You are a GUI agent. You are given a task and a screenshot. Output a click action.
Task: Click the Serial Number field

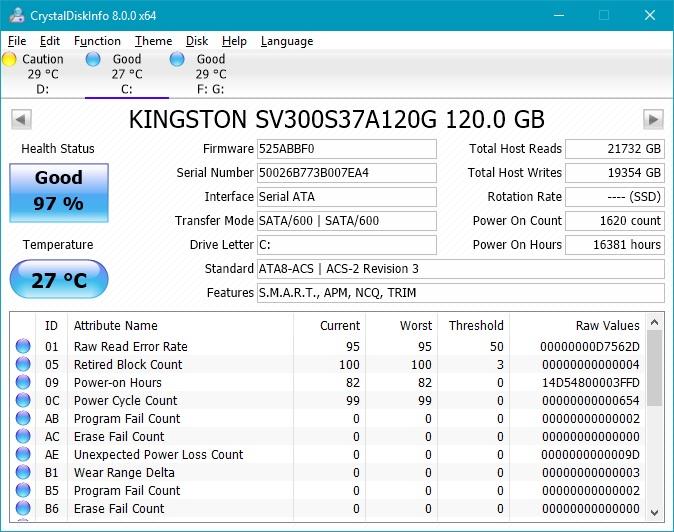pyautogui.click(x=347, y=173)
